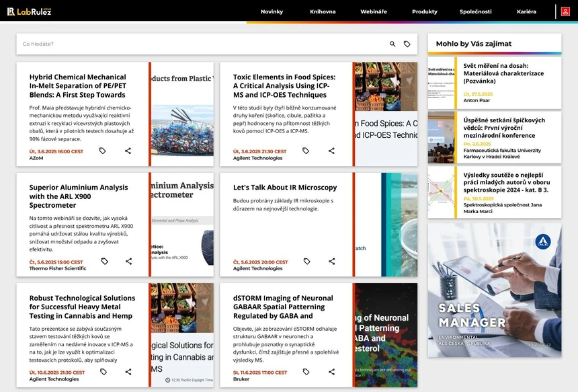The width and height of the screenshot is (578, 392).
Task: Click the 'Mohlo by Vás zajímat' heading
Action: click(x=474, y=44)
